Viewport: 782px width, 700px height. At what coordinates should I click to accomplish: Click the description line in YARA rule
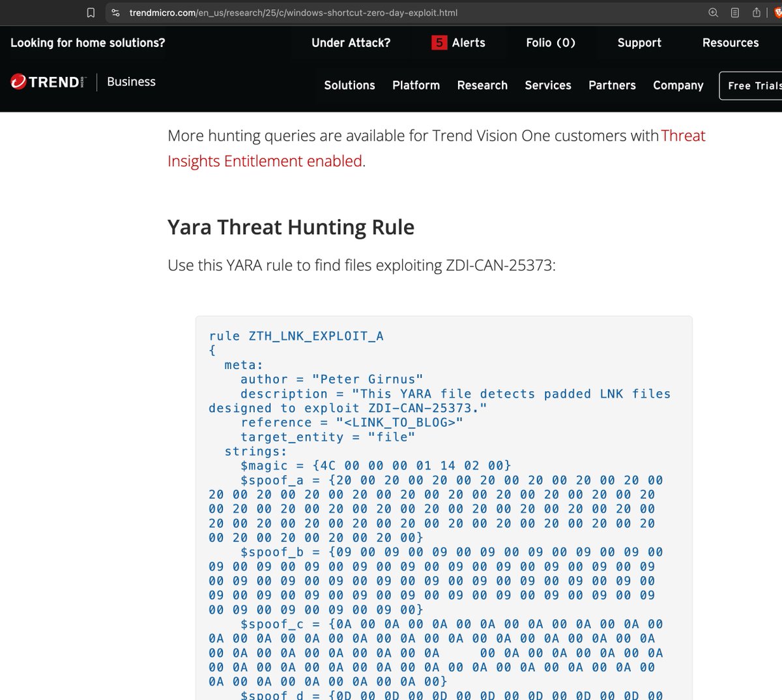pyautogui.click(x=440, y=401)
